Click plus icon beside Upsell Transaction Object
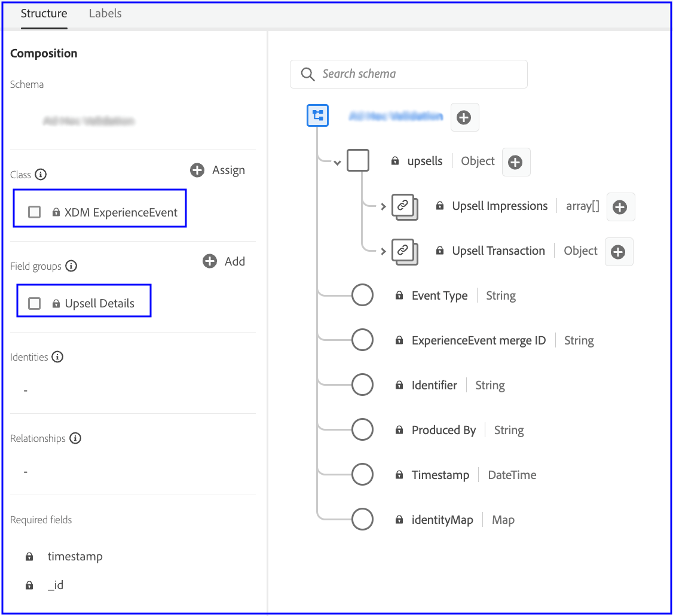This screenshot has width=673, height=616. pyautogui.click(x=618, y=252)
